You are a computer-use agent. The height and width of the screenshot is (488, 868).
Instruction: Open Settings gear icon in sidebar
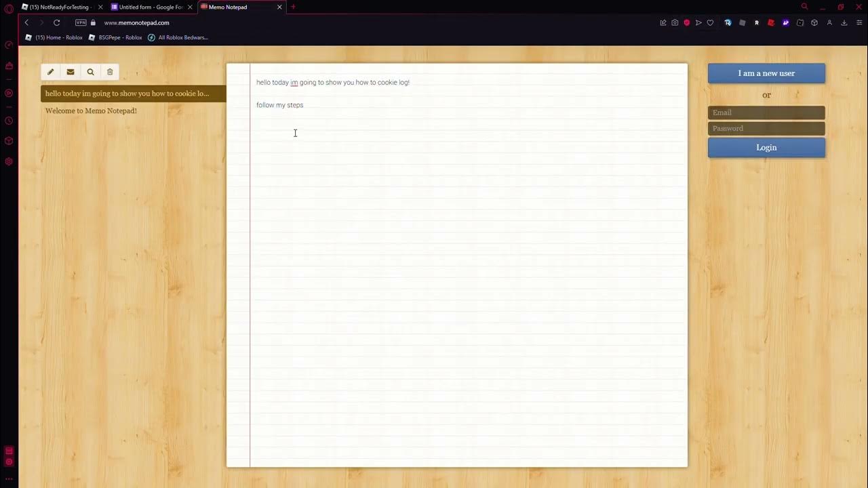[9, 161]
